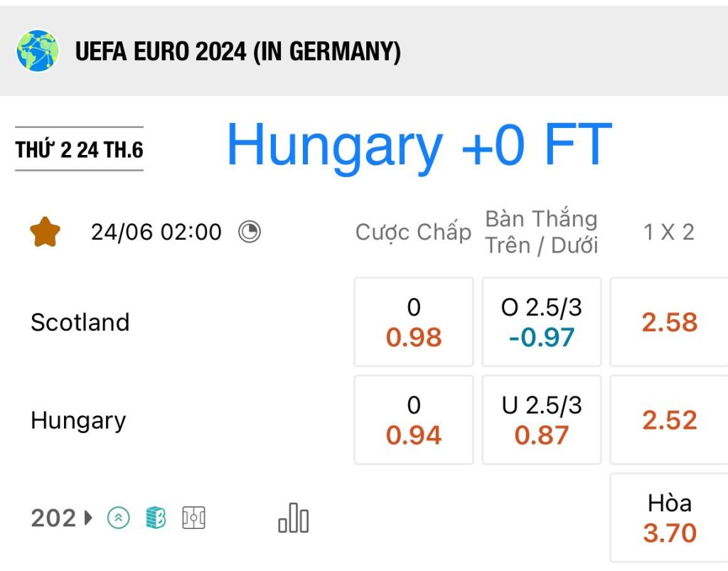Click the circled double-chevron icon
The width and height of the screenshot is (728, 571).
[x=119, y=518]
